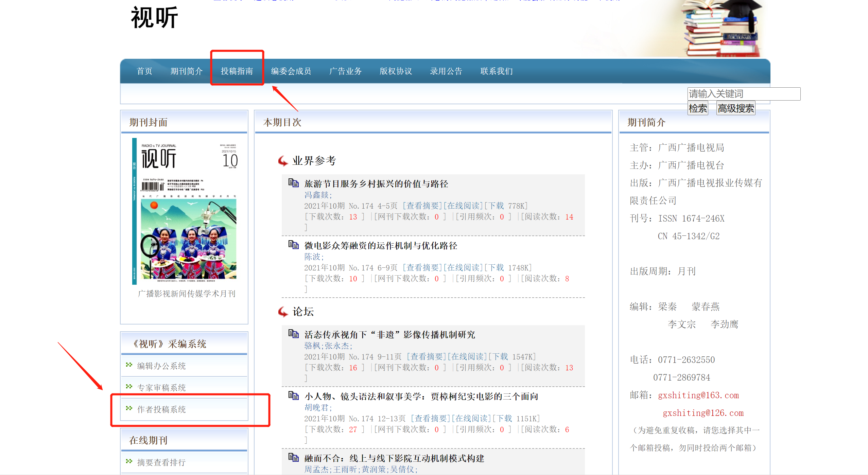
Task: Click 在线阅读 for the 9-11页 article
Action: point(467,356)
